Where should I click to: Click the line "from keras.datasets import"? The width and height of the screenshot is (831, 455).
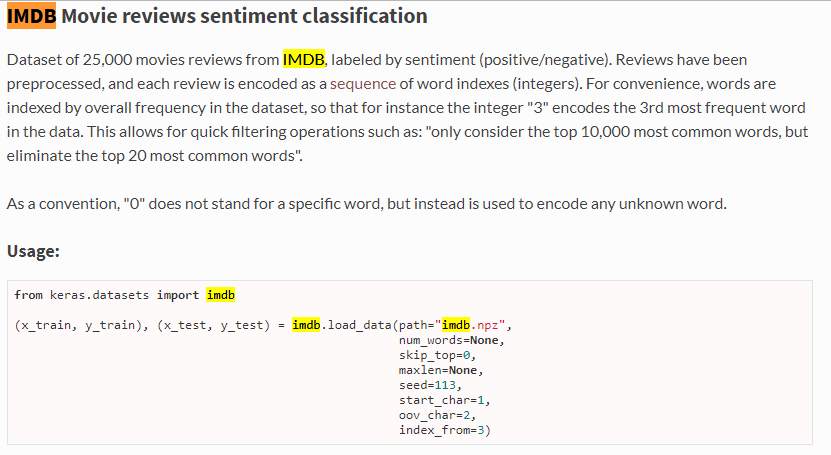click(x=107, y=295)
